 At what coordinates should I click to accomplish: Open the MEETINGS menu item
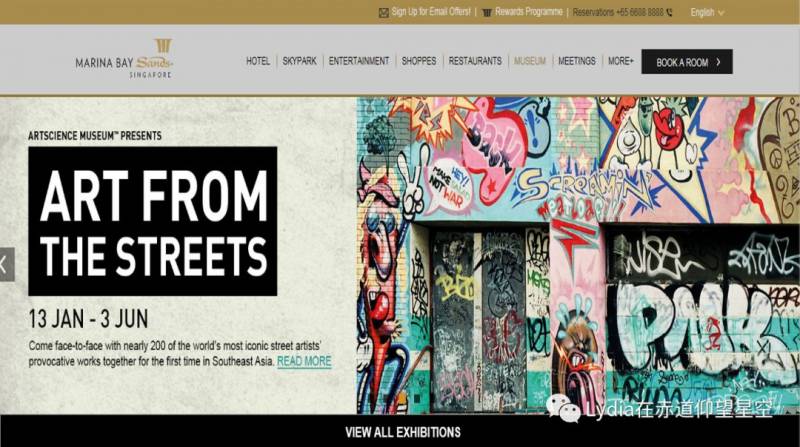(577, 61)
